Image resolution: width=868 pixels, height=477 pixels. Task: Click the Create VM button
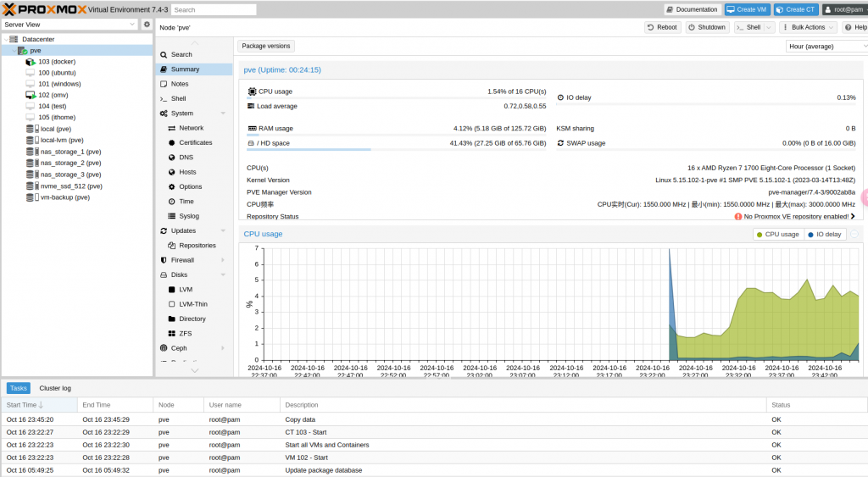[x=747, y=9]
